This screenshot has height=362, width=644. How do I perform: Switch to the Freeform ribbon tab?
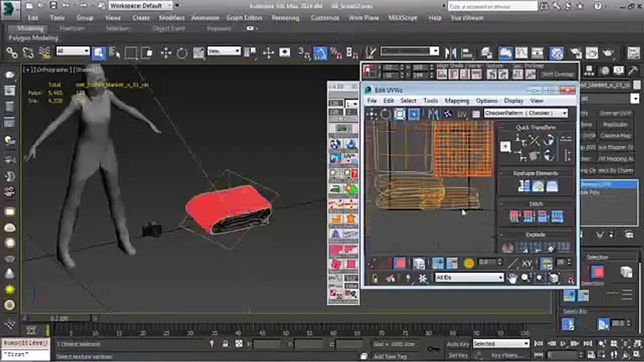(72, 29)
